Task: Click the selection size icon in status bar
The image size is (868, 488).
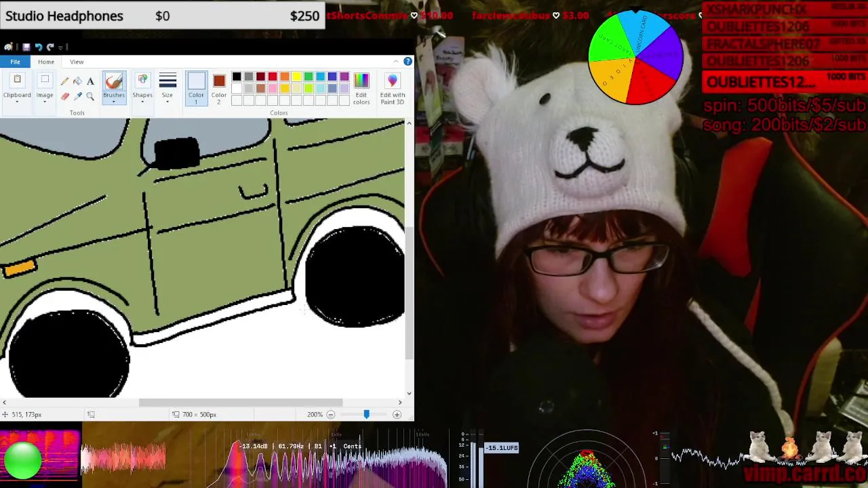Action: pos(91,414)
